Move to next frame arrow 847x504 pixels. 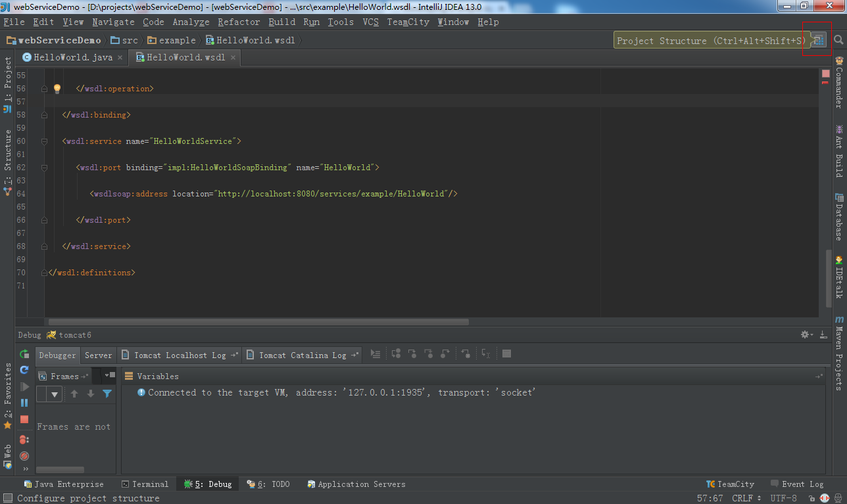click(91, 394)
